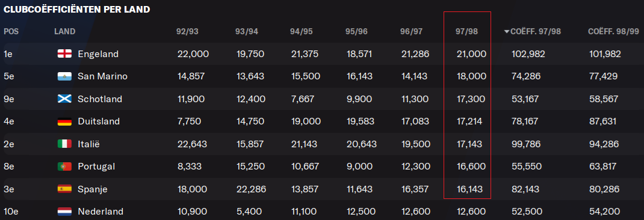This screenshot has height=220, width=644.
Task: Toggle sort arrow on COËFF. 97/98 column
Action: tap(506, 32)
